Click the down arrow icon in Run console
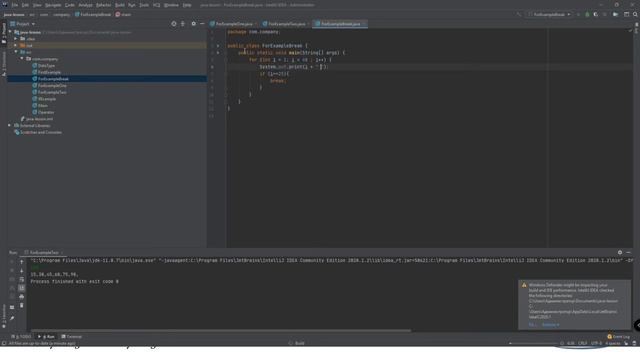This screenshot has width=640, height=360. (x=22, y=270)
